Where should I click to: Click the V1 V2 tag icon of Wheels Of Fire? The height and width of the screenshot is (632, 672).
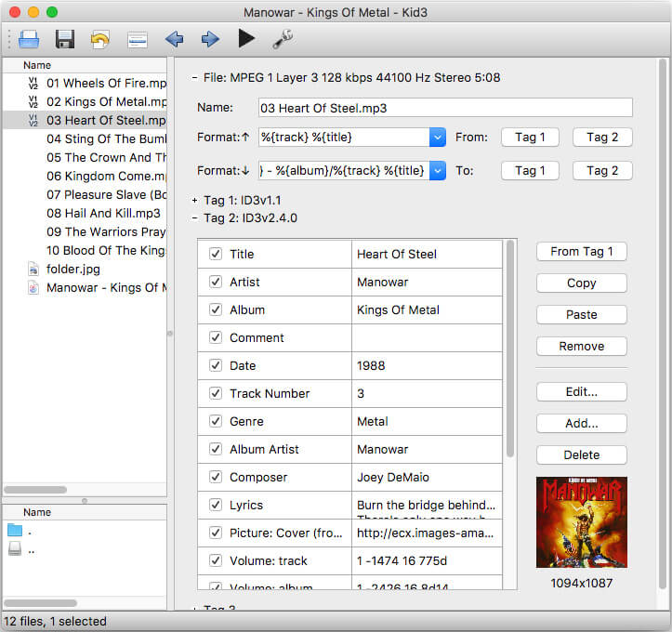[x=33, y=83]
